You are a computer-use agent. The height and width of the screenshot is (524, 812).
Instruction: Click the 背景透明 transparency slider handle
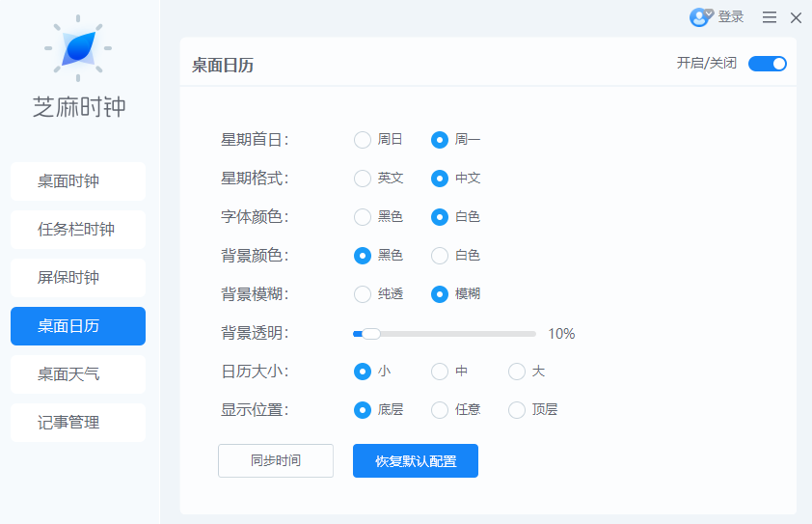pyautogui.click(x=371, y=334)
